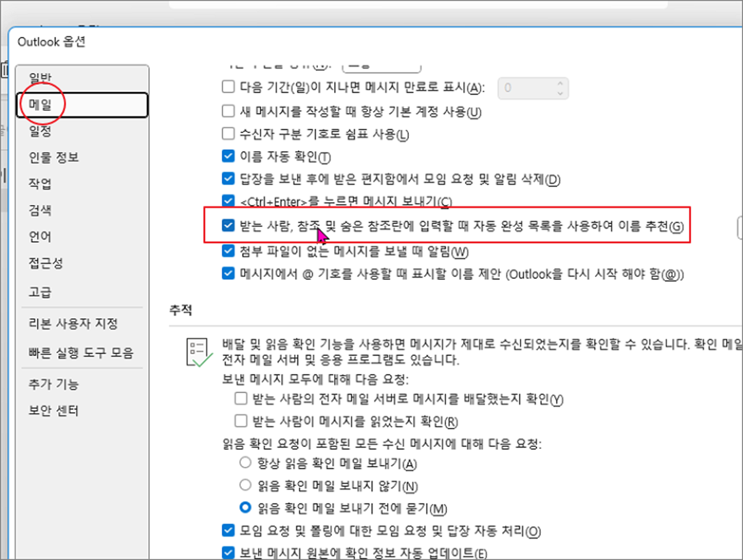This screenshot has width=743, height=560.
Task: Switch to 검색 options
Action: pos(40,210)
